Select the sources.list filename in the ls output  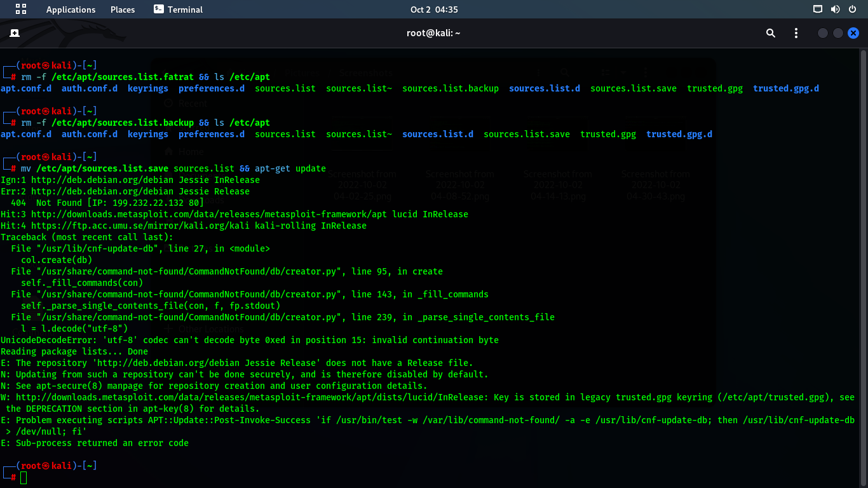285,88
